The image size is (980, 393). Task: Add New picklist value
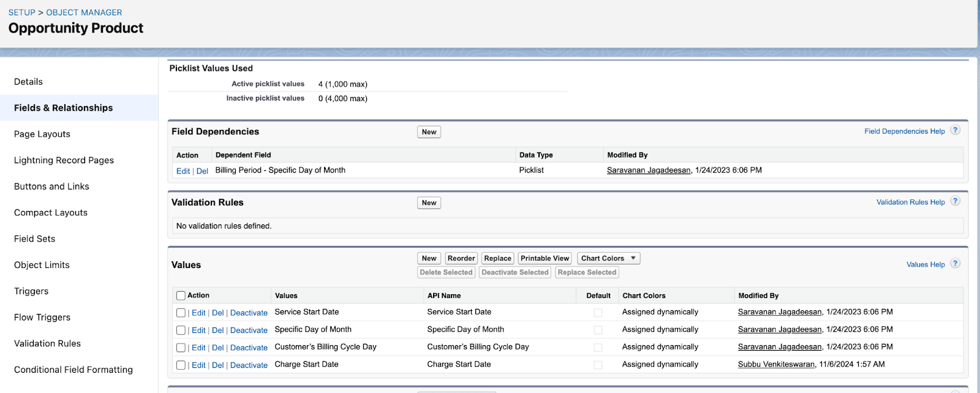pyautogui.click(x=429, y=258)
